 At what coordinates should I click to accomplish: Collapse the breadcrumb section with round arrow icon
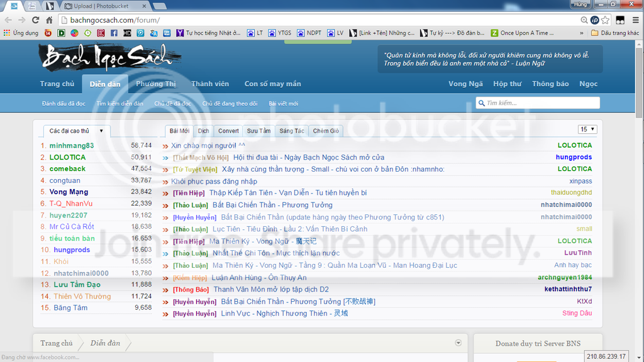coord(458,343)
